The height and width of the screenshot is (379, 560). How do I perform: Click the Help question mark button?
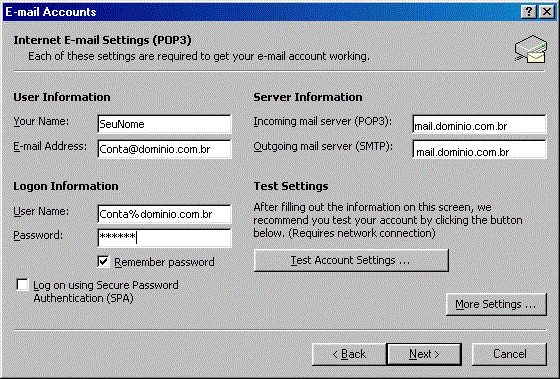(529, 12)
